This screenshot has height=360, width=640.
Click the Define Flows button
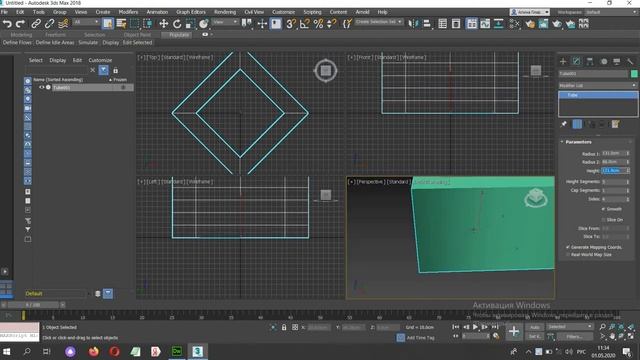coord(17,42)
